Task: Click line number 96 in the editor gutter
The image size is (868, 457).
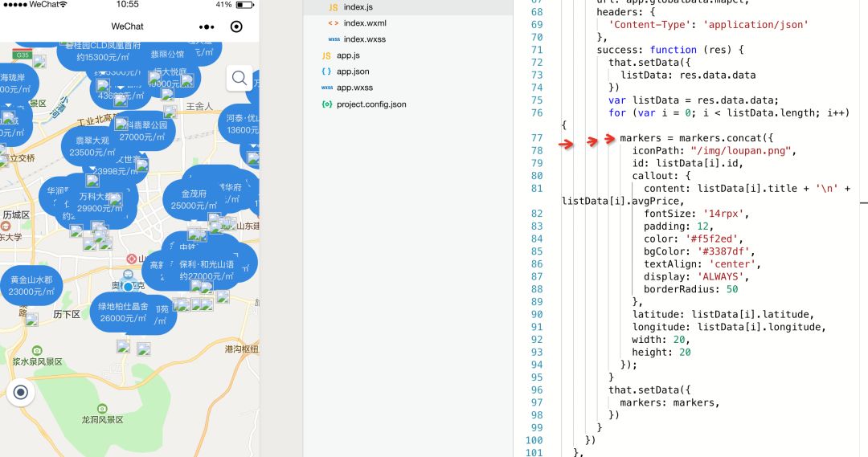Action: point(537,390)
